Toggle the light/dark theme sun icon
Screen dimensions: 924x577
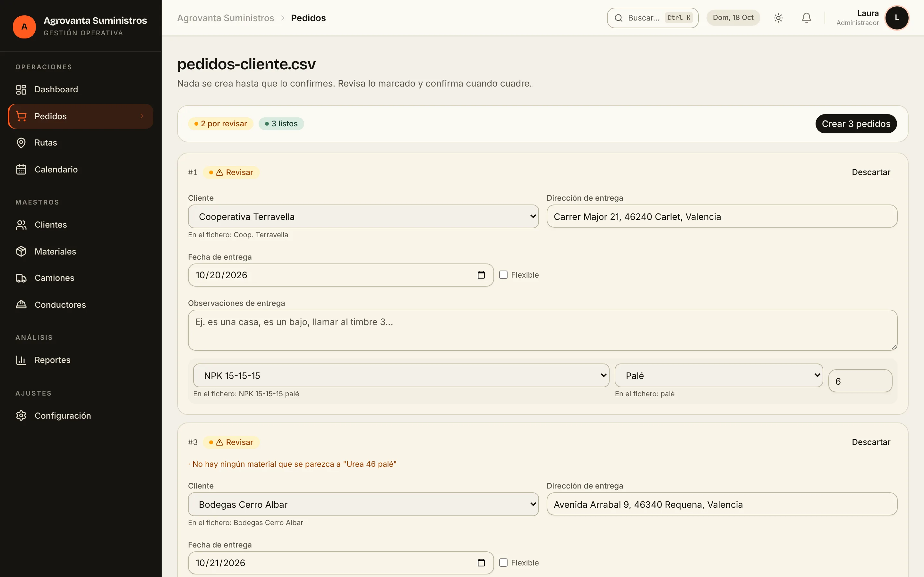[778, 18]
